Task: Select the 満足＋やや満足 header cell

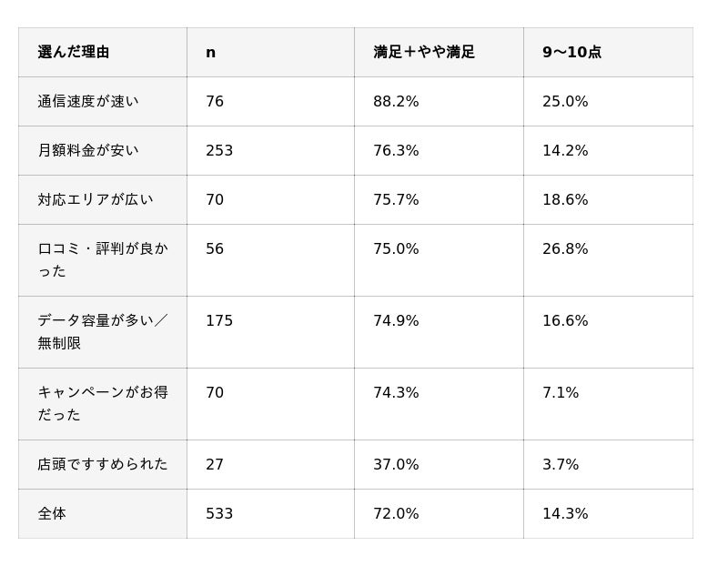Action: (x=440, y=52)
